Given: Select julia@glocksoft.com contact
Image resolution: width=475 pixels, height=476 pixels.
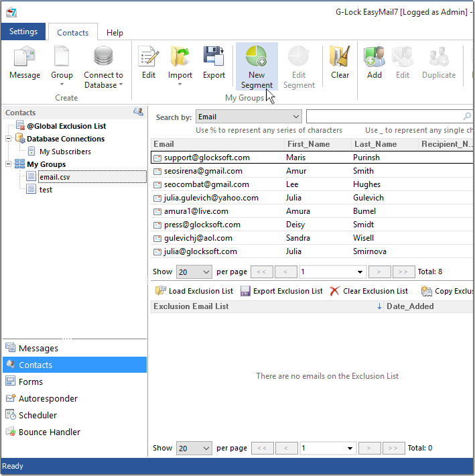Looking at the screenshot, I should coord(312,251).
